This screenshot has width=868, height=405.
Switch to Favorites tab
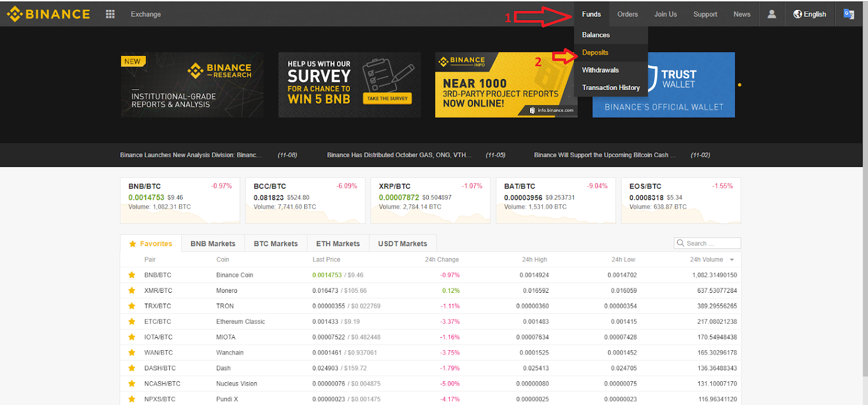[x=151, y=243]
